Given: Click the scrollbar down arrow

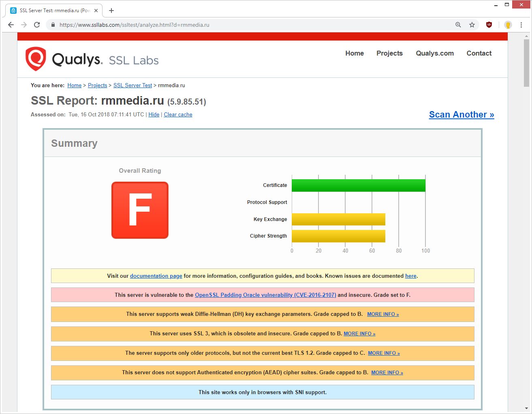Looking at the screenshot, I should point(526,408).
